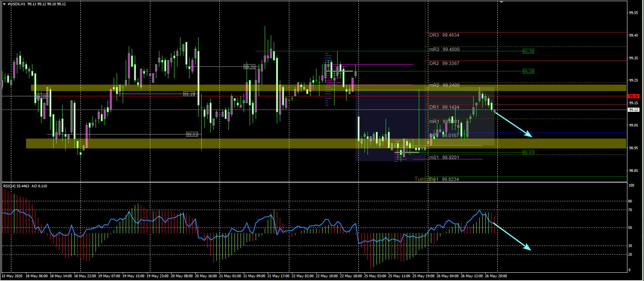
Task: Click the 26 May 20:00 time label
Action: pos(496,276)
